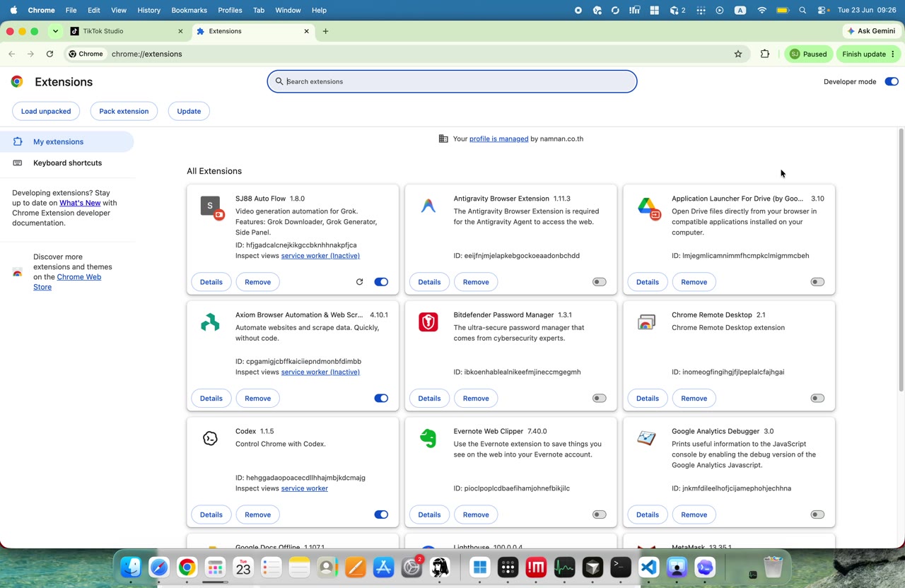The width and height of the screenshot is (905, 588).
Task: Click the Google Analytics Debugger icon
Action: [x=646, y=438]
